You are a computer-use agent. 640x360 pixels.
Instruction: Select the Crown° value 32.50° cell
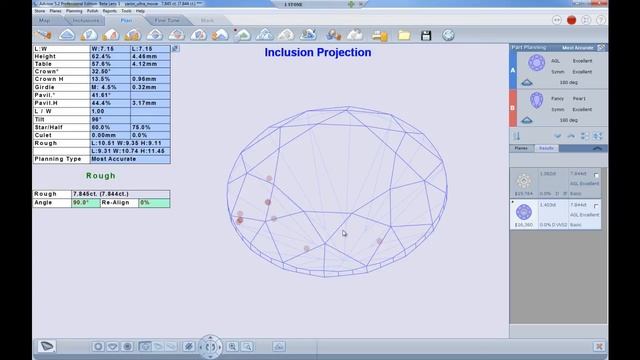click(x=110, y=71)
